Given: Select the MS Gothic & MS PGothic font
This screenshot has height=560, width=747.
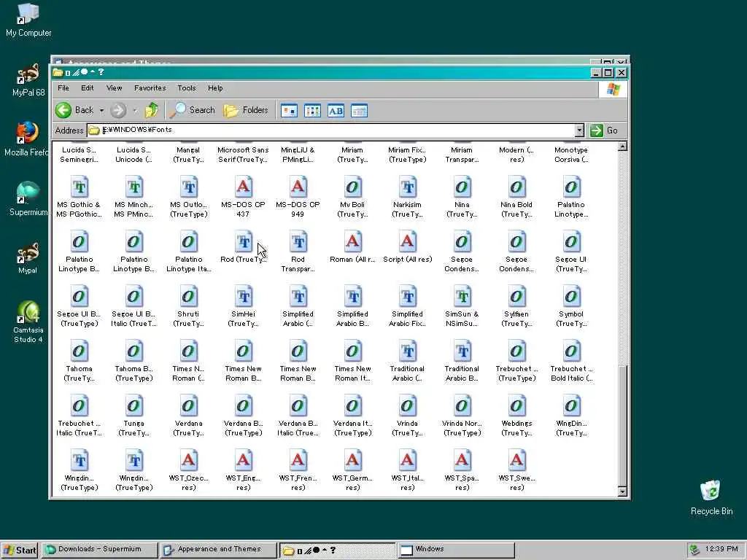Looking at the screenshot, I should pos(79,187).
